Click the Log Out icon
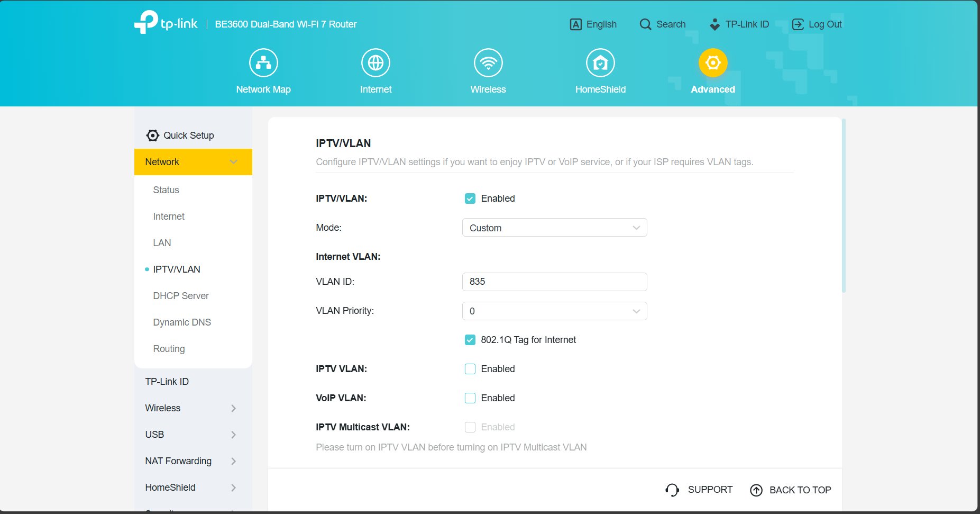 tap(798, 24)
